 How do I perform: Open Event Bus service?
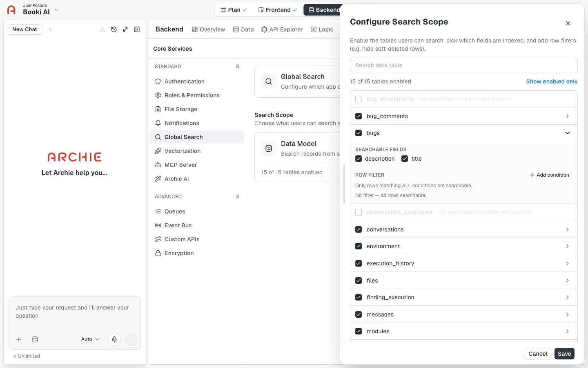tap(197, 225)
